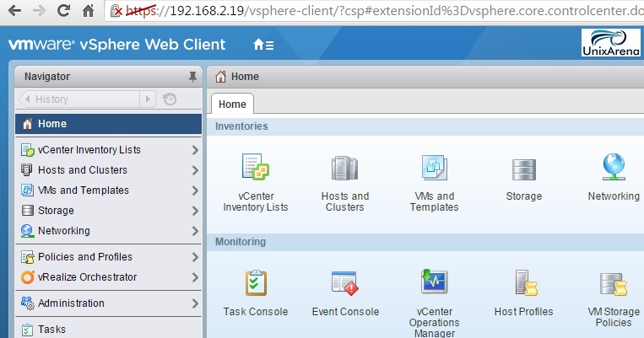
Task: Click the History forward arrow in Navigator
Action: tap(148, 99)
